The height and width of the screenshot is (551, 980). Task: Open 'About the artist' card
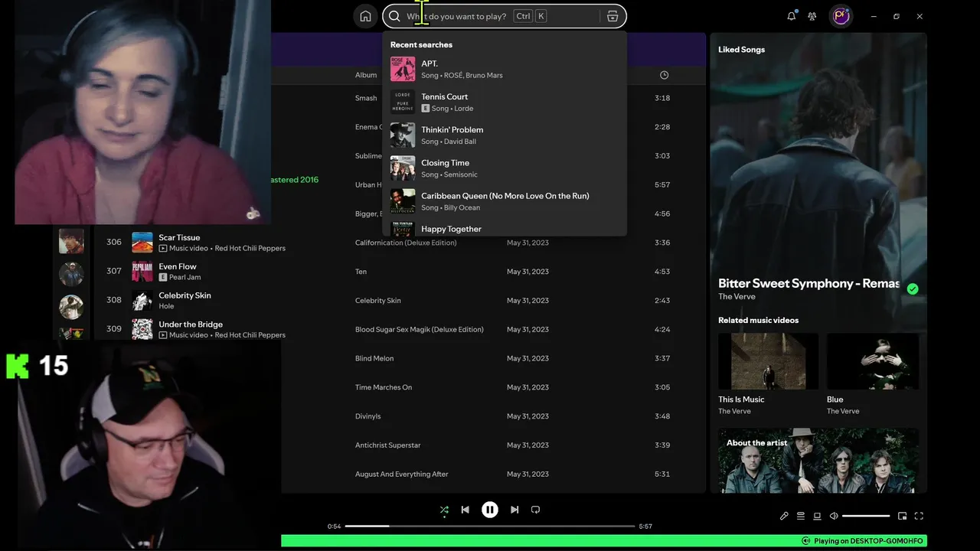pos(818,461)
